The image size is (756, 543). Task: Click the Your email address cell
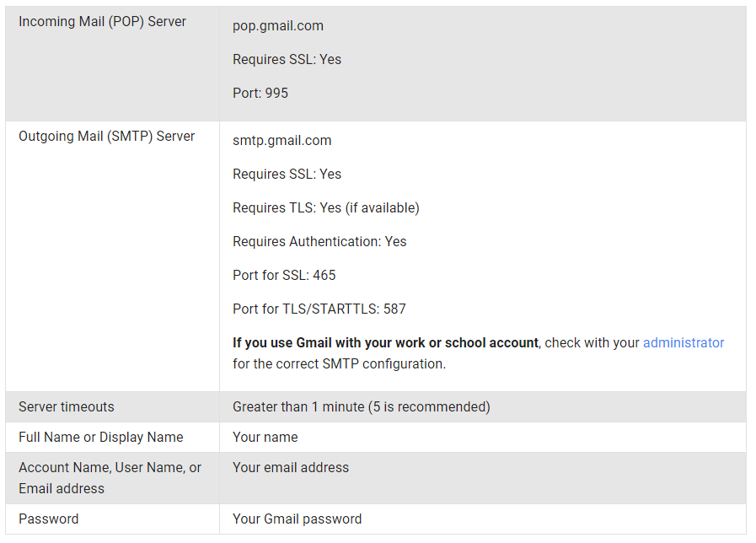pos(291,468)
